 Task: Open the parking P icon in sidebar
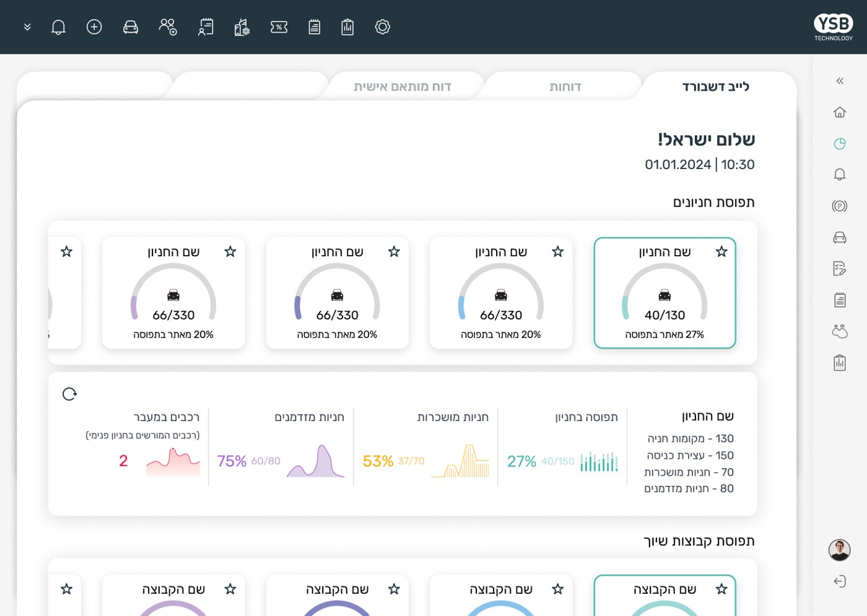[840, 206]
